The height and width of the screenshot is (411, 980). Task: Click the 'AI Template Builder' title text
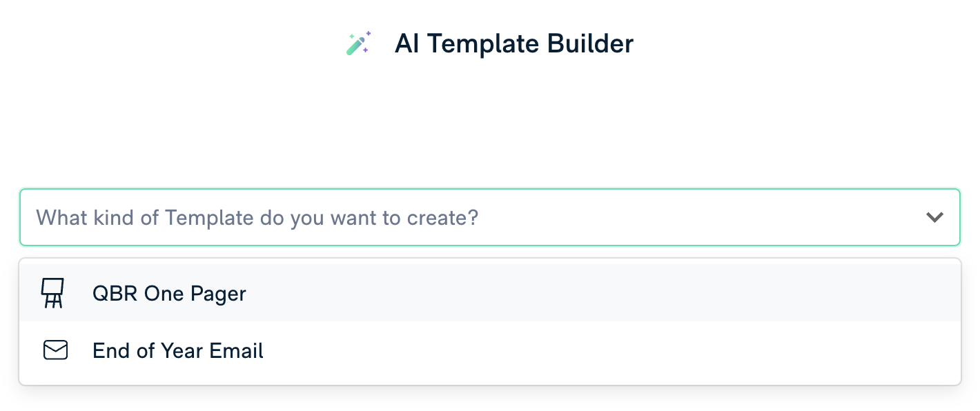click(x=514, y=43)
